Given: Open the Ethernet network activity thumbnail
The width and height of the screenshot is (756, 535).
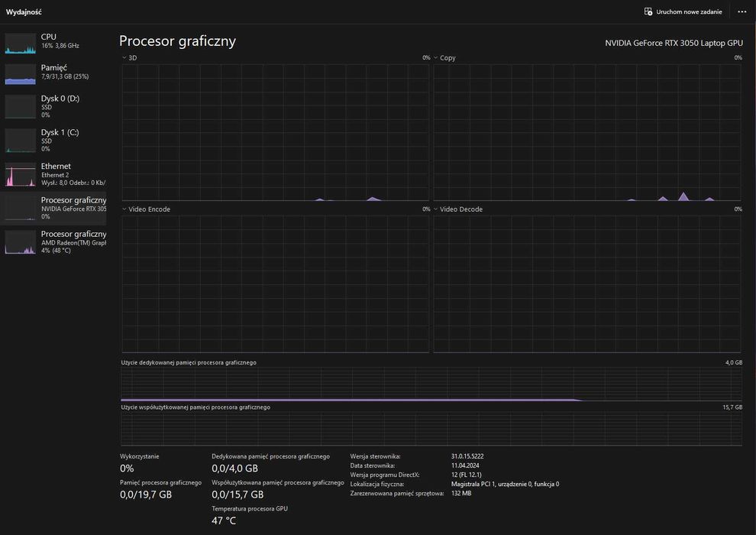Looking at the screenshot, I should [x=21, y=174].
